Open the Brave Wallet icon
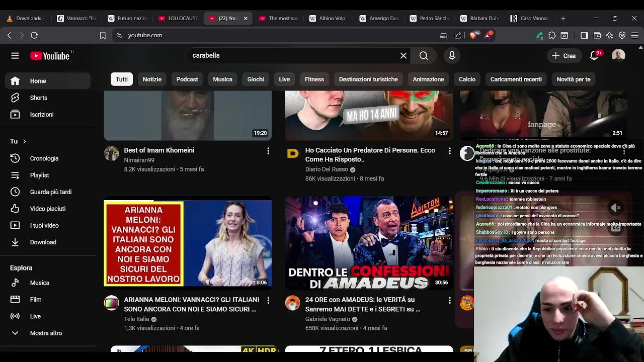The image size is (644, 362). coord(597,35)
